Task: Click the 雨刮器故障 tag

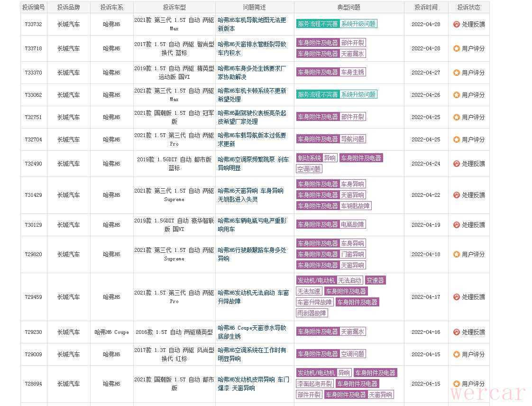Action: coord(312,313)
